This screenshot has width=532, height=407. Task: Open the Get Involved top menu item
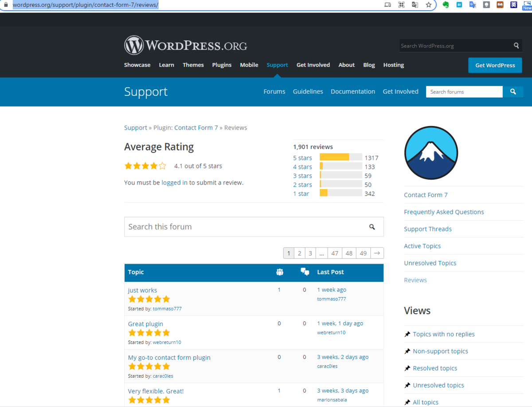pos(313,65)
